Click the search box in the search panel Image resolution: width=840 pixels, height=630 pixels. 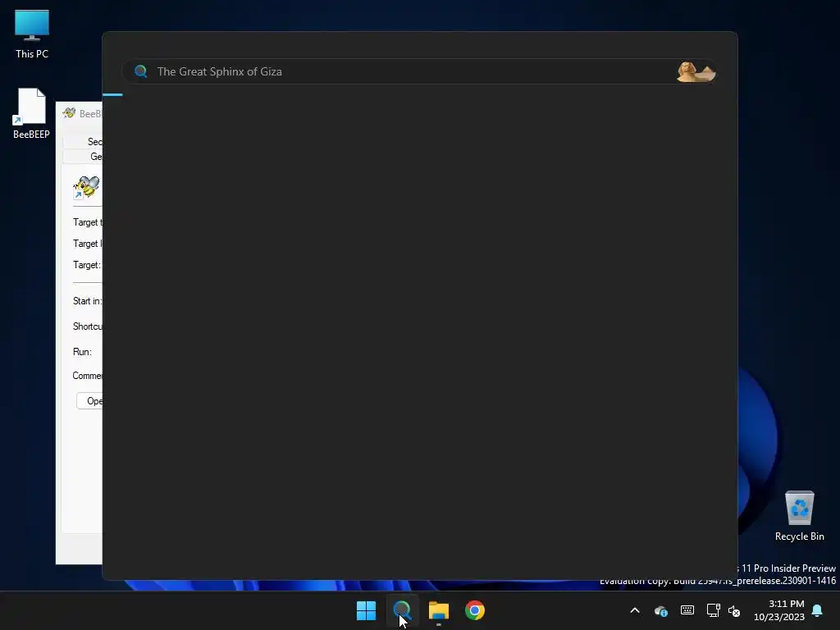[x=419, y=71]
